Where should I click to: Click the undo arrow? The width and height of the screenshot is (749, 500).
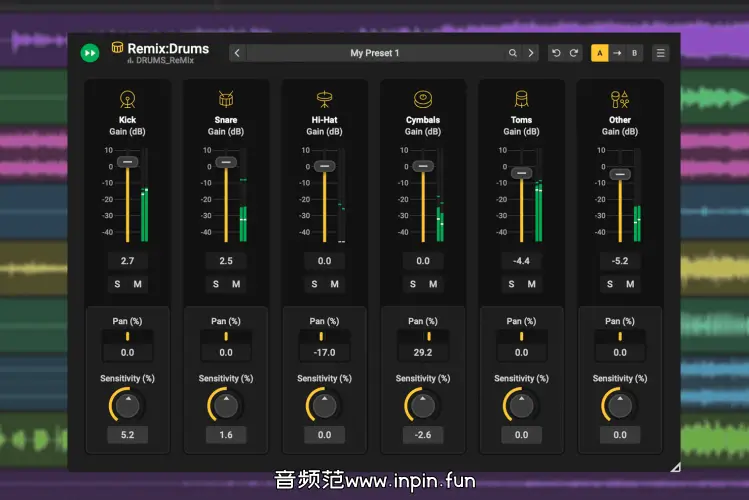(x=556, y=53)
